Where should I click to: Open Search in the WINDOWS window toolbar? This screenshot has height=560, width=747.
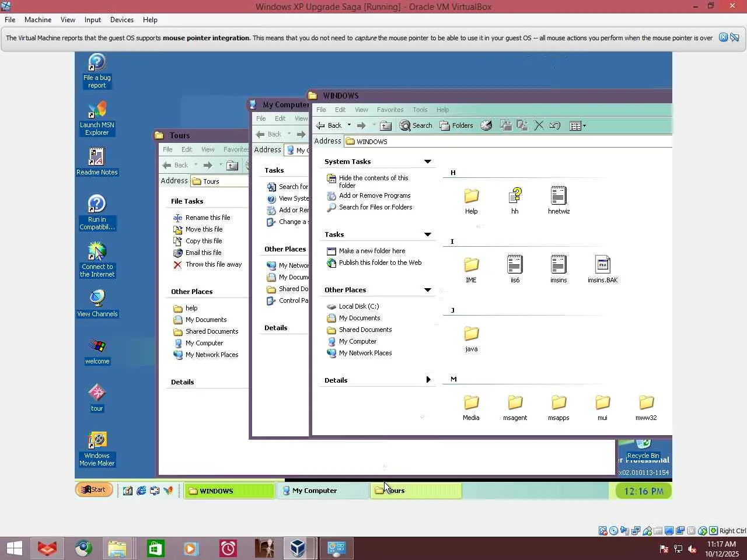416,125
